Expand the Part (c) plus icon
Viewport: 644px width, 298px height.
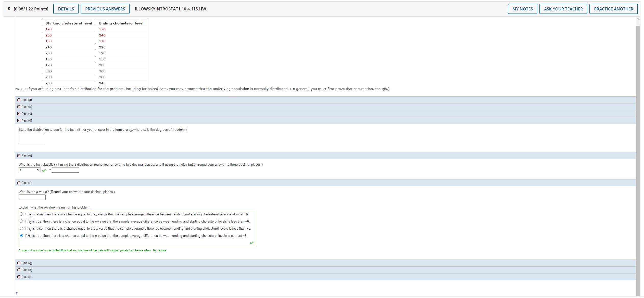coord(19,114)
